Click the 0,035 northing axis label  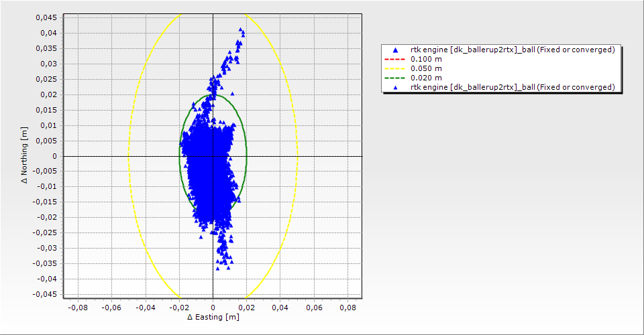46,48
